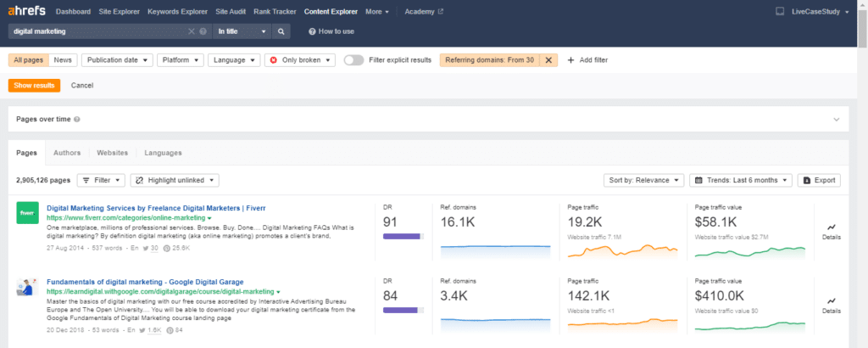Click the Add filter plus icon
The width and height of the screenshot is (868, 348).
click(x=570, y=60)
